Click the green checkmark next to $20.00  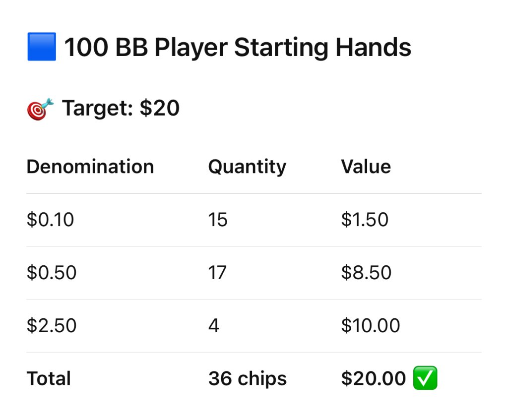[425, 378]
